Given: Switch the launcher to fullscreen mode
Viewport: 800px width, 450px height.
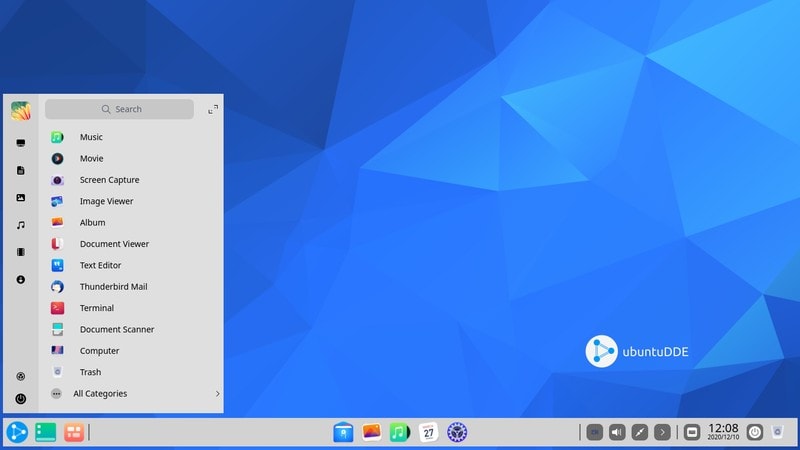Looking at the screenshot, I should pos(213,109).
